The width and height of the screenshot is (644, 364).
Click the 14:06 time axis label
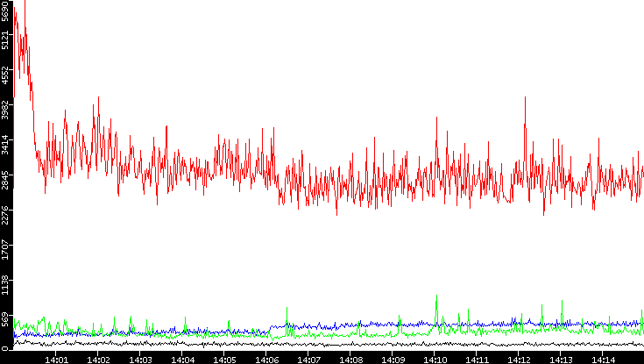click(266, 360)
